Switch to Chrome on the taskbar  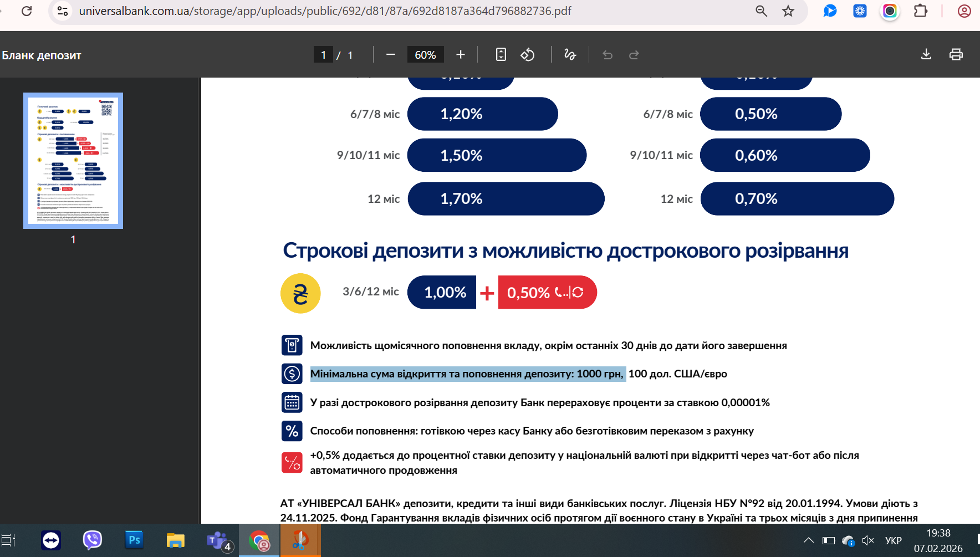click(259, 540)
